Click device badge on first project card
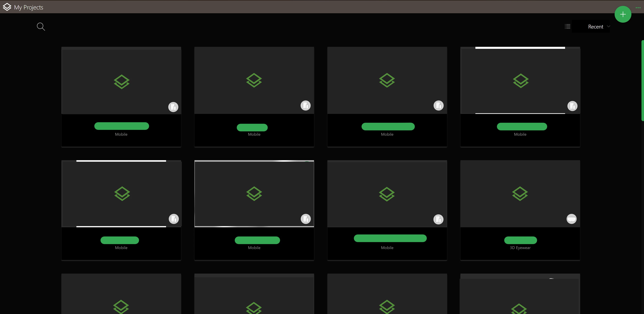The image size is (644, 314). coord(173,107)
